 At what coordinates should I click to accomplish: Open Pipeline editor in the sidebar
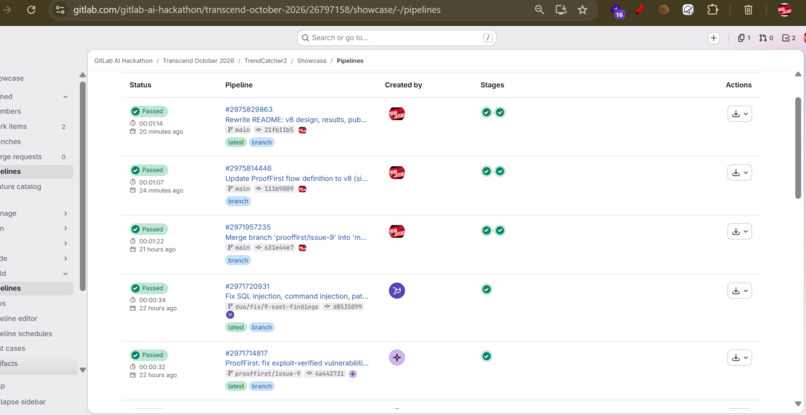(36, 318)
